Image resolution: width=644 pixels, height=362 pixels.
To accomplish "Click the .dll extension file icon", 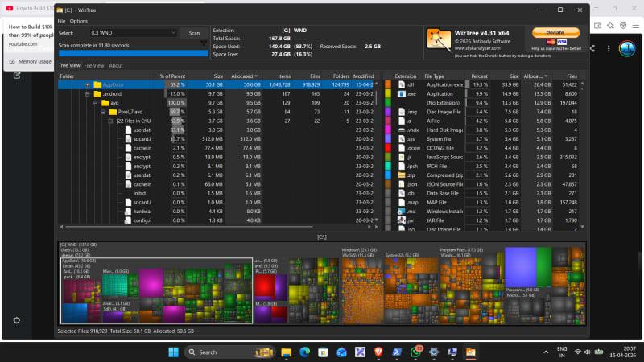I will coord(401,84).
